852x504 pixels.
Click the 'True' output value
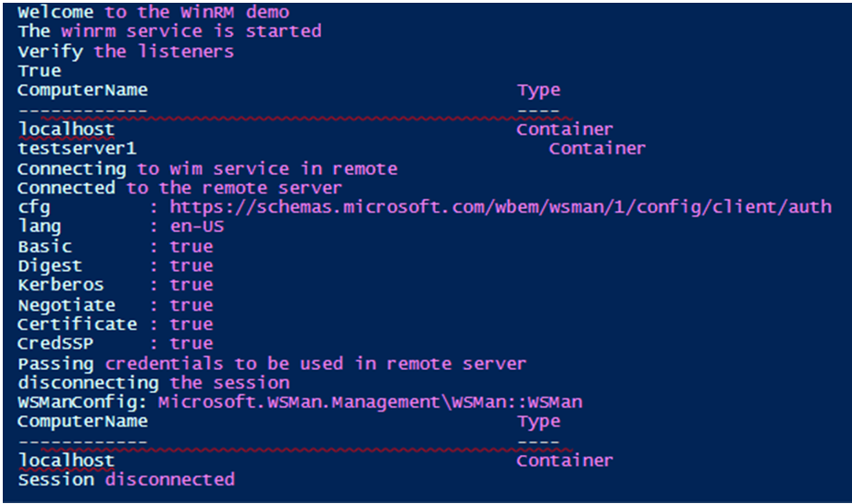coord(39,71)
